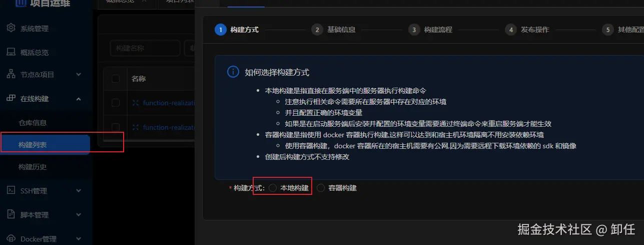Click the 概括总览 monitor icon
The width and height of the screenshot is (644, 245).
(x=11, y=52)
